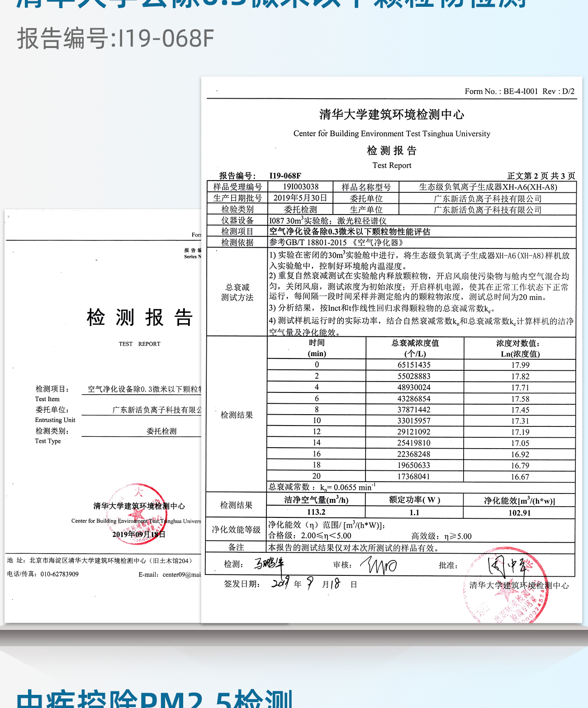Select log value 17.99
This screenshot has height=708, width=588.
(520, 365)
